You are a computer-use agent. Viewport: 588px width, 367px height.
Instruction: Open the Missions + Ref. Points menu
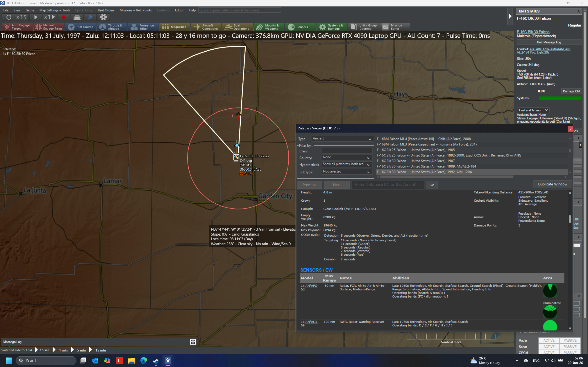(x=136, y=10)
